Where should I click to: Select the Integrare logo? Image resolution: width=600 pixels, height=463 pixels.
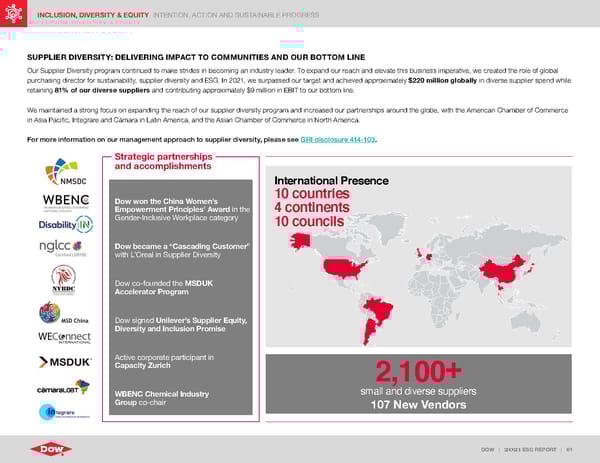click(x=62, y=411)
